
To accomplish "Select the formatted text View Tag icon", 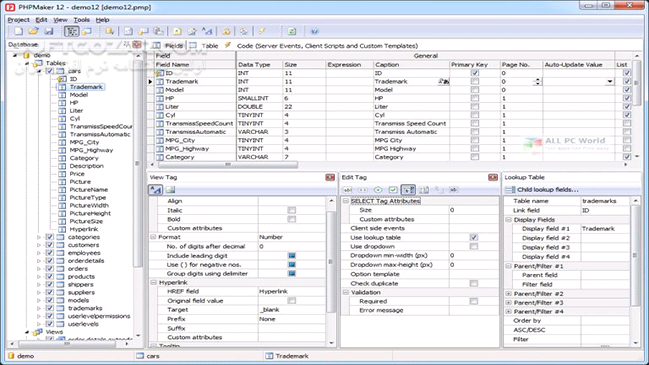I will click(x=156, y=190).
